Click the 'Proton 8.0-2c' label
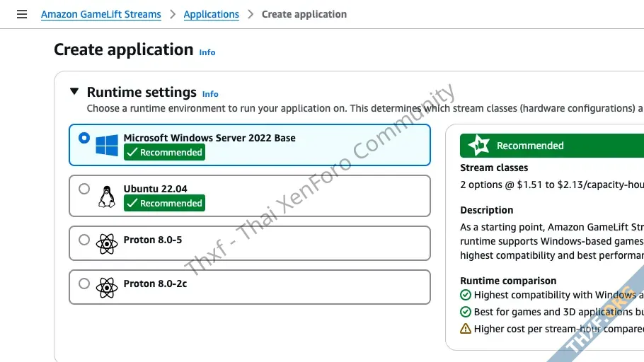The width and height of the screenshot is (644, 362). tap(155, 284)
